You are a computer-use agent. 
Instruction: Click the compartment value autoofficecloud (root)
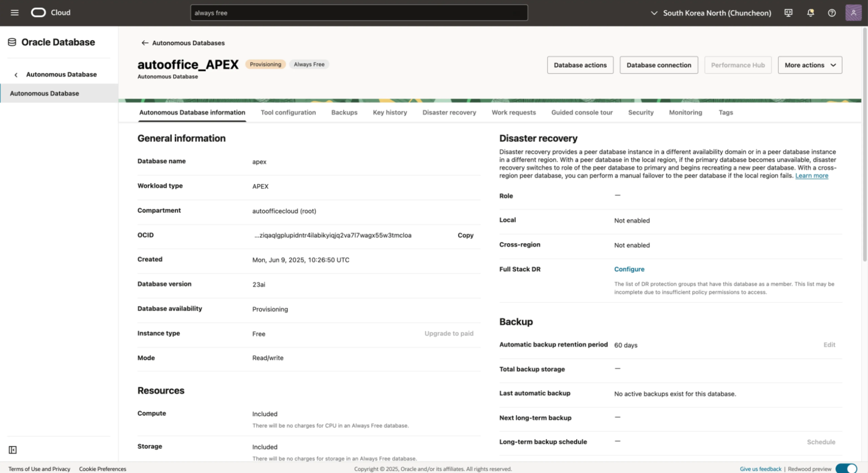(x=284, y=211)
